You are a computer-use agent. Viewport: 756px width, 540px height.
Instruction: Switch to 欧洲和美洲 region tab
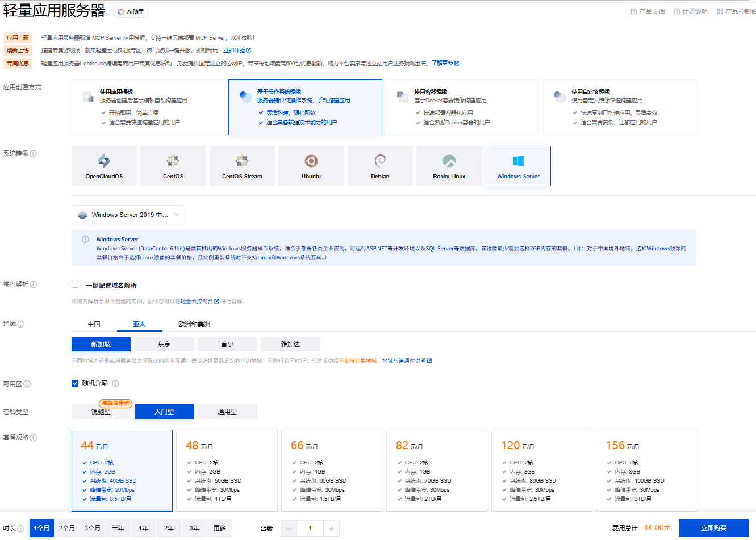(194, 324)
